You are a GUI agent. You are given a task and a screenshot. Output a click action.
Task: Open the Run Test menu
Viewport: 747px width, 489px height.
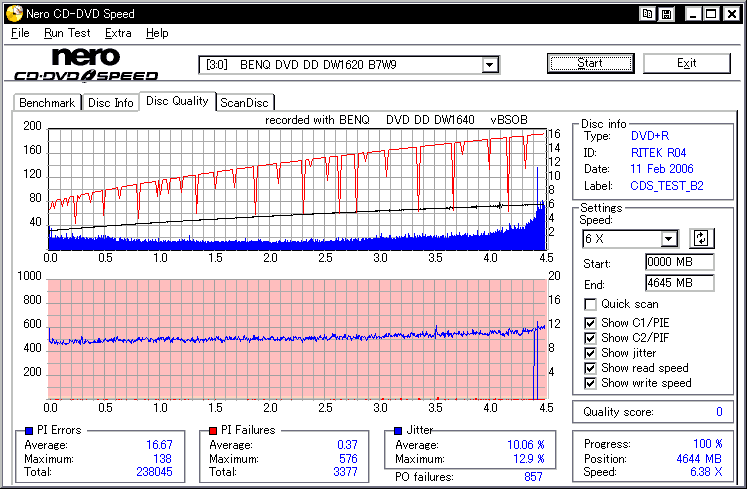tap(67, 33)
